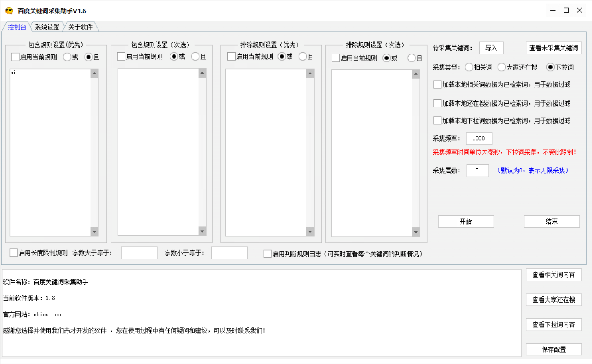Click the 当前软件版本: 1.6 log line

29,298
